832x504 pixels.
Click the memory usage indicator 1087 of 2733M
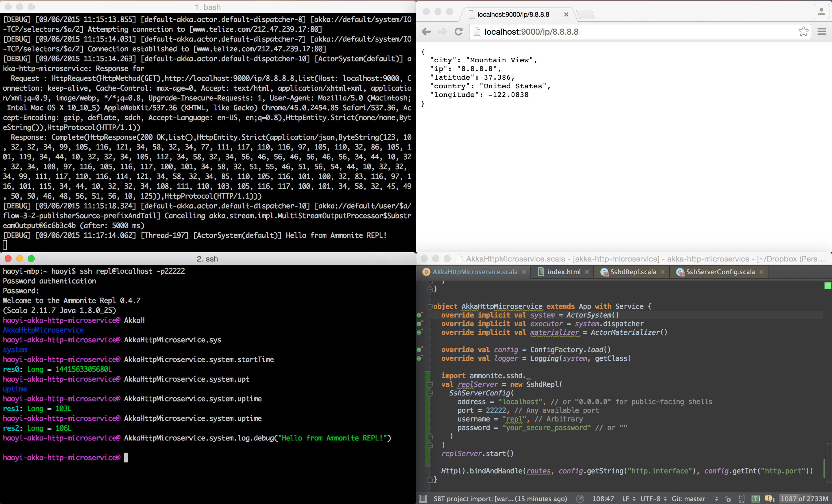[804, 499]
